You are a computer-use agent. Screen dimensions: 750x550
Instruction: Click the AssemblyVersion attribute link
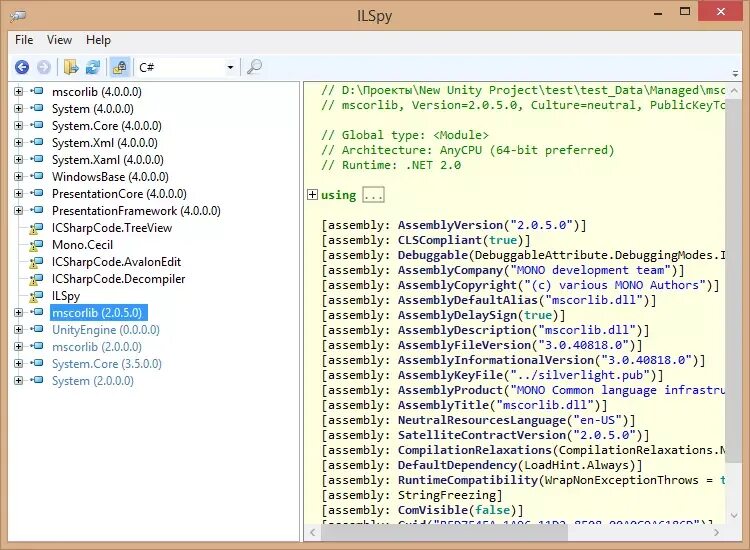(450, 225)
